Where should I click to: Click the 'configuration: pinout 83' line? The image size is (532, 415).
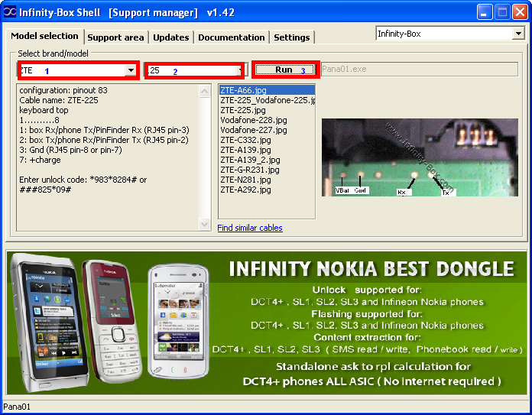point(63,90)
